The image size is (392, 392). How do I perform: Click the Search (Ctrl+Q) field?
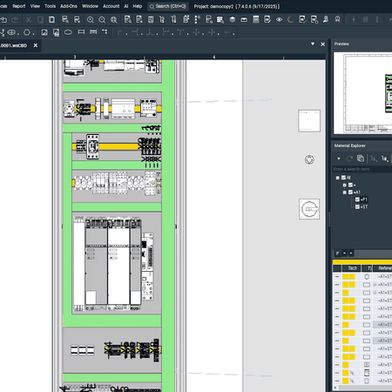[168, 6]
